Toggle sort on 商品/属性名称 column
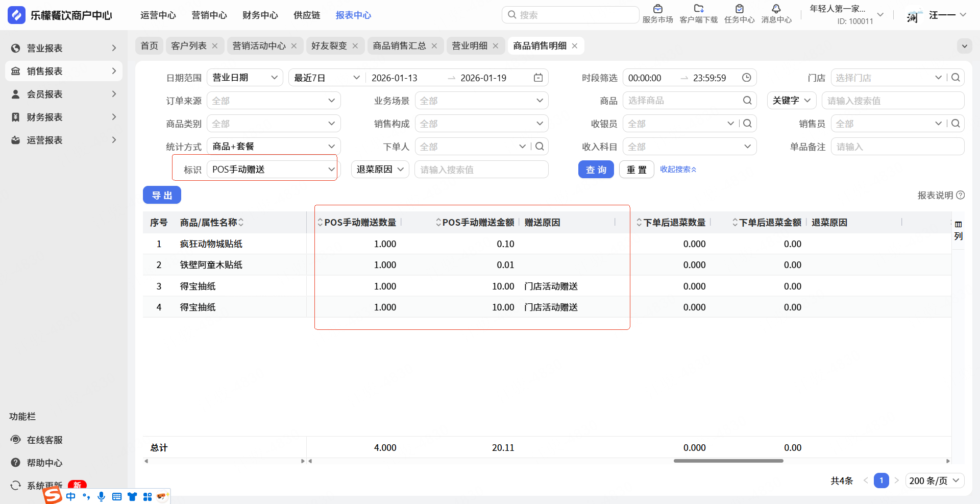Image resolution: width=980 pixels, height=504 pixels. click(x=241, y=223)
